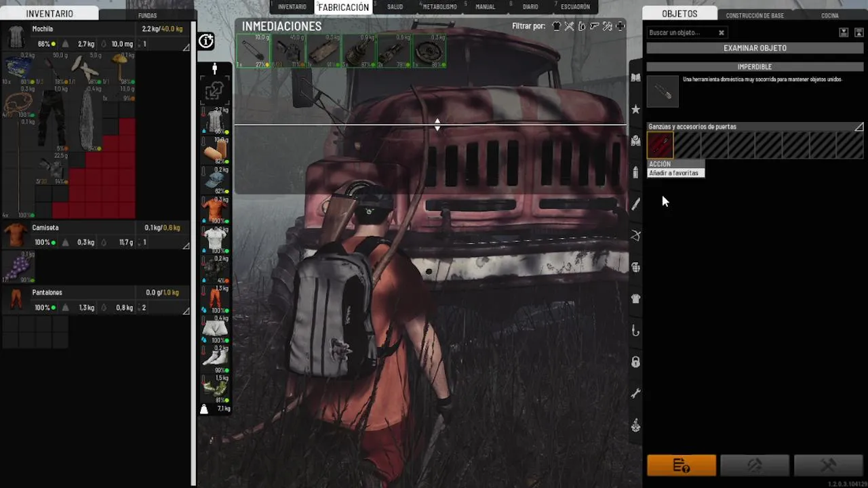This screenshot has width=868, height=488.
Task: Select the character figure icon
Action: pos(214,68)
